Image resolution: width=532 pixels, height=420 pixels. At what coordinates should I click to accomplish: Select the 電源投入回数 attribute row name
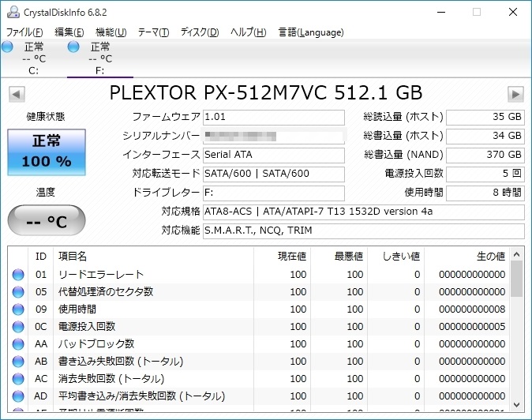point(87,327)
